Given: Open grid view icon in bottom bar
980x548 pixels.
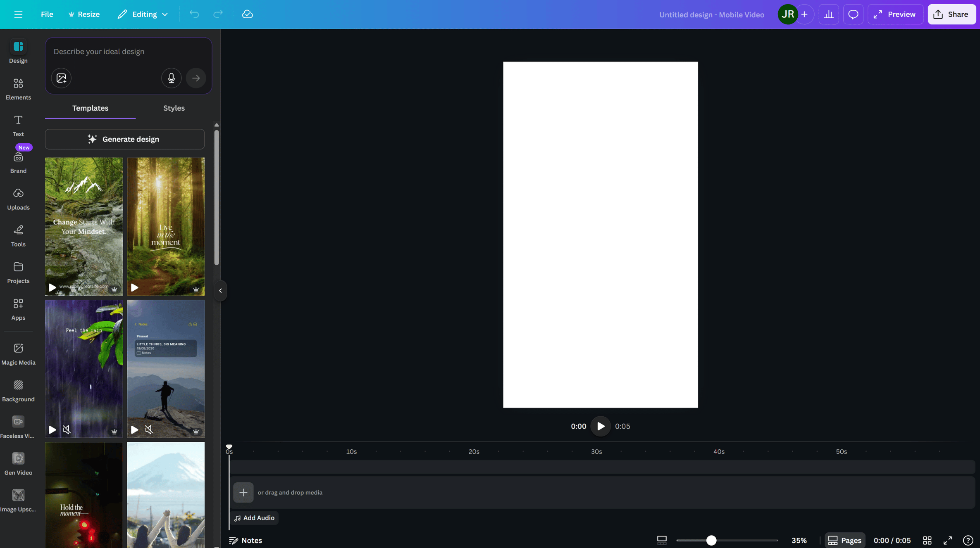Looking at the screenshot, I should [927, 540].
